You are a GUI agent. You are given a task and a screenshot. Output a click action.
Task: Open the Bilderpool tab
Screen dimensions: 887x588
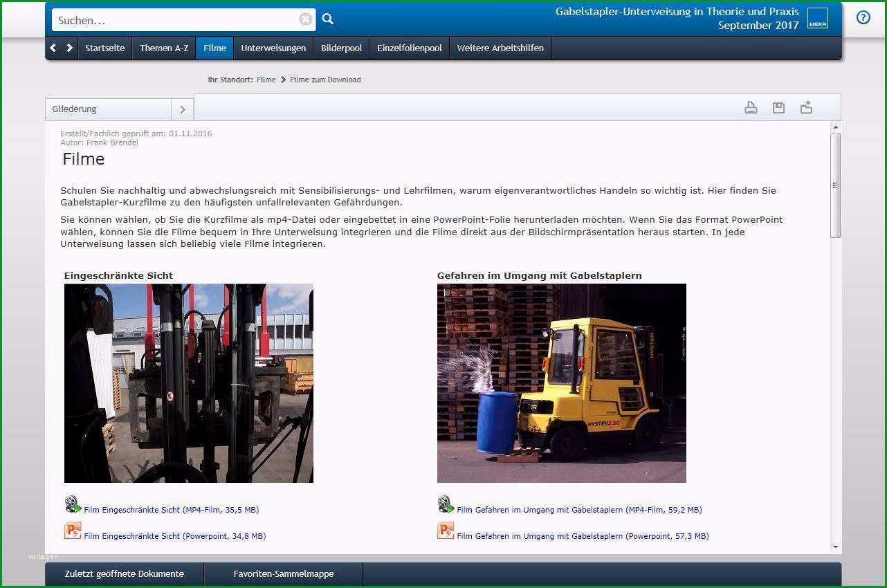pyautogui.click(x=341, y=48)
